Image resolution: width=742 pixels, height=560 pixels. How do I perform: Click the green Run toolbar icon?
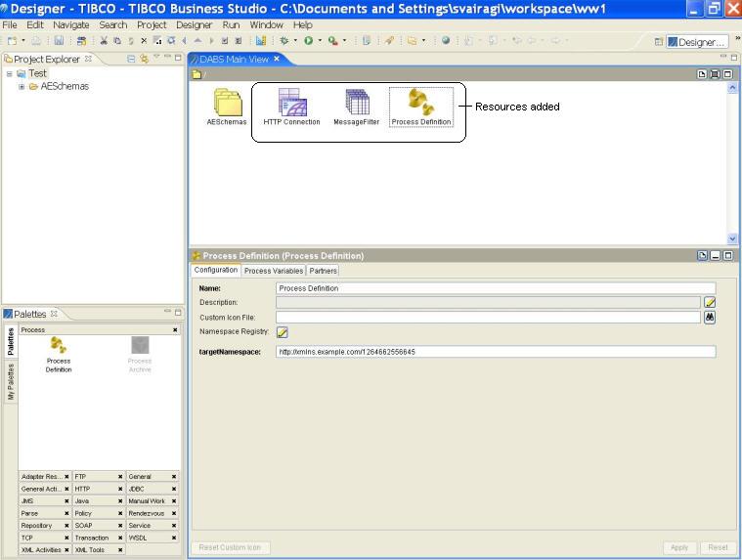[309, 41]
